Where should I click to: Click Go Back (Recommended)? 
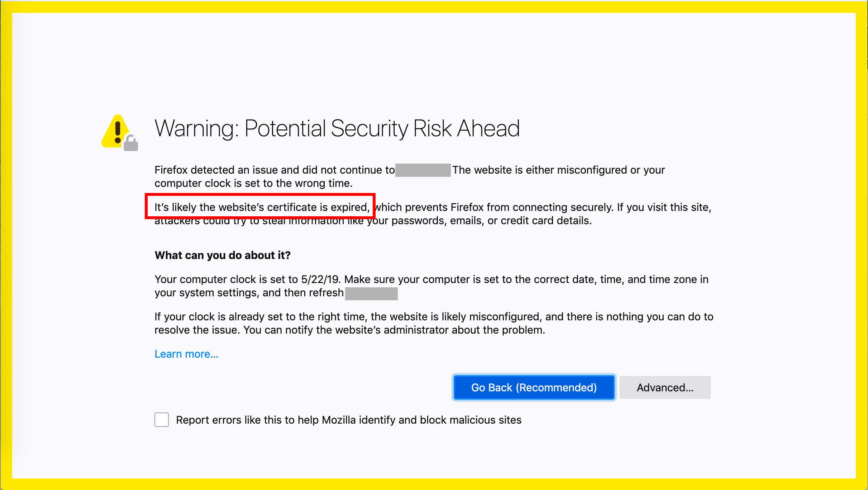tap(534, 387)
